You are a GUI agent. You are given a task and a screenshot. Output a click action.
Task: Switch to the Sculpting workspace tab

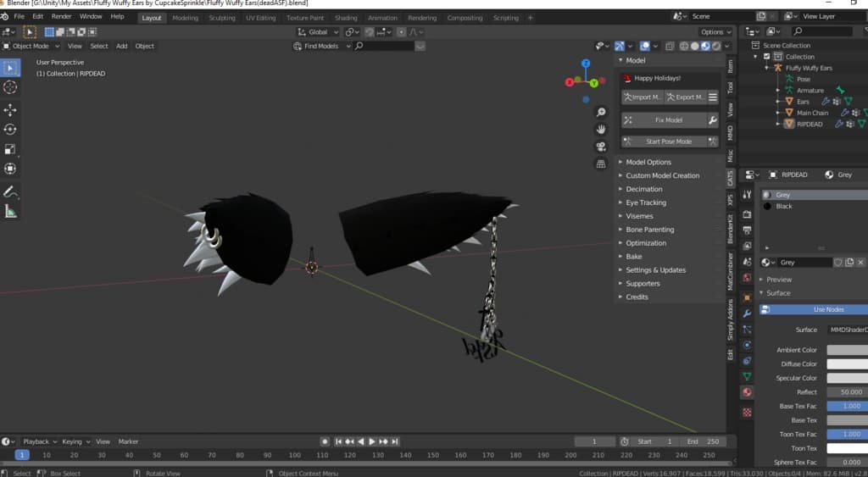pyautogui.click(x=222, y=18)
